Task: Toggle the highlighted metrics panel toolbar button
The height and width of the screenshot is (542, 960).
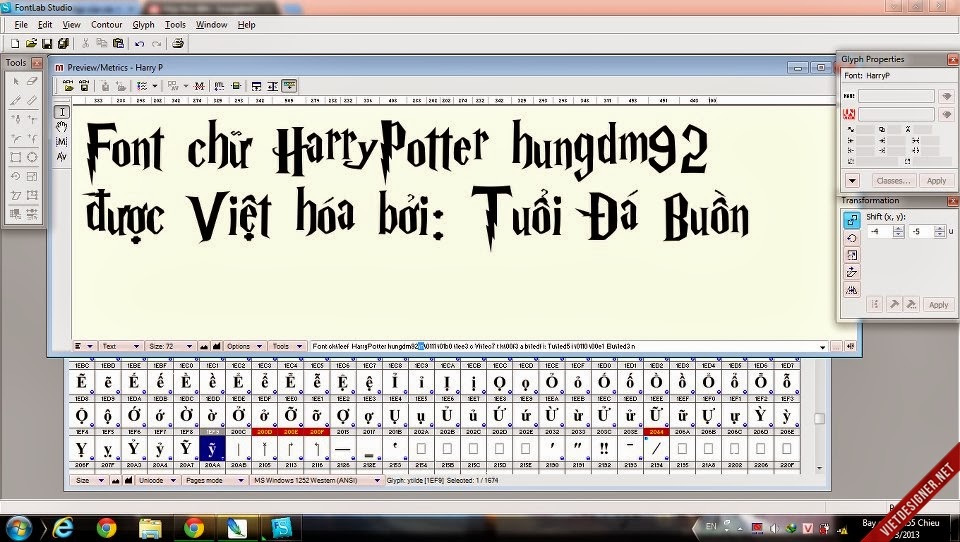Action: tap(289, 86)
